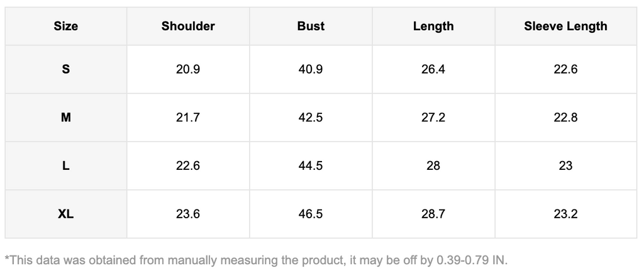Select sleeve length 23.2 for size XL
This screenshot has height=273, width=644.
coord(565,214)
